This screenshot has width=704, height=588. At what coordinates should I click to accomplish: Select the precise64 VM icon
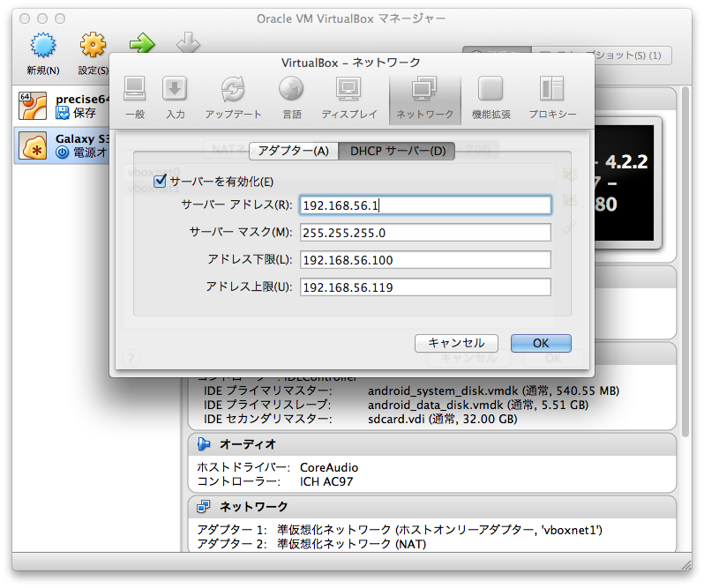33,106
